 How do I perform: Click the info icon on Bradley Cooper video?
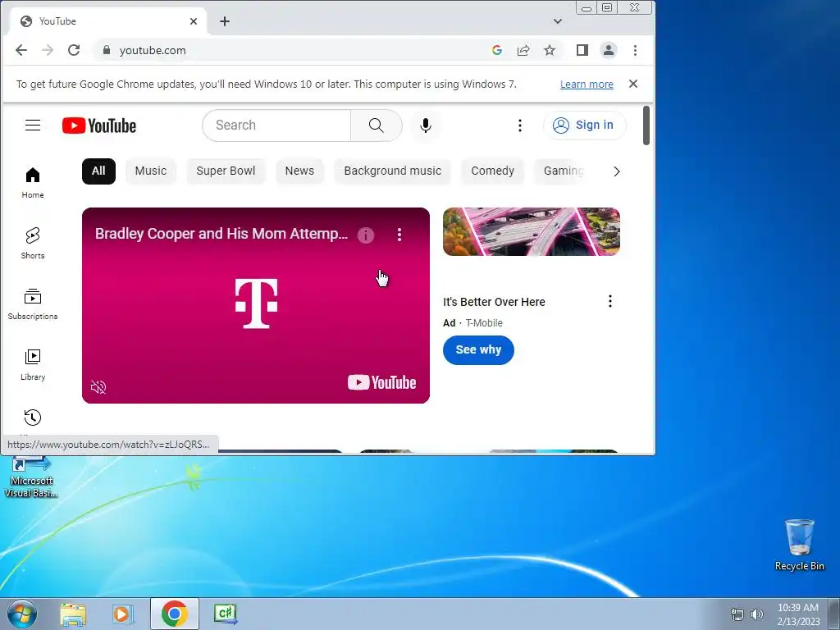[366, 235]
